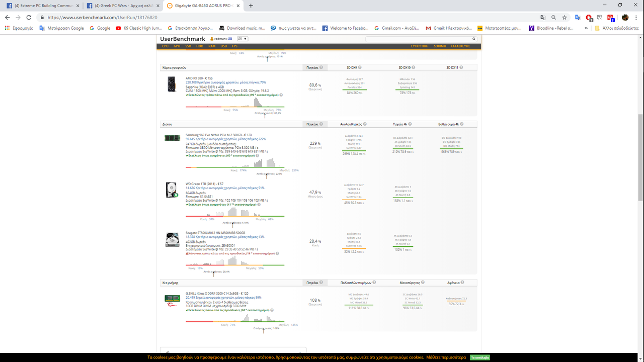The height and width of the screenshot is (362, 644).
Task: Open WD Green user benchmarks link (14.636)
Action: [x=225, y=188]
